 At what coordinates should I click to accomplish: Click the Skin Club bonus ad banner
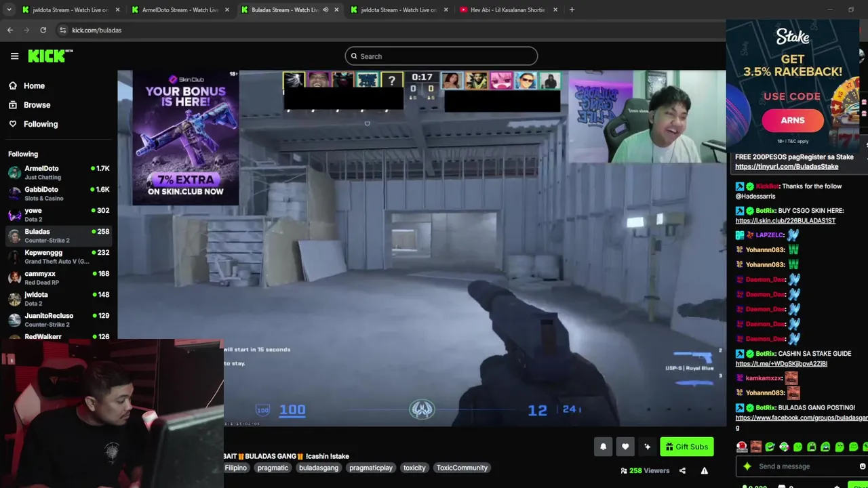click(185, 138)
